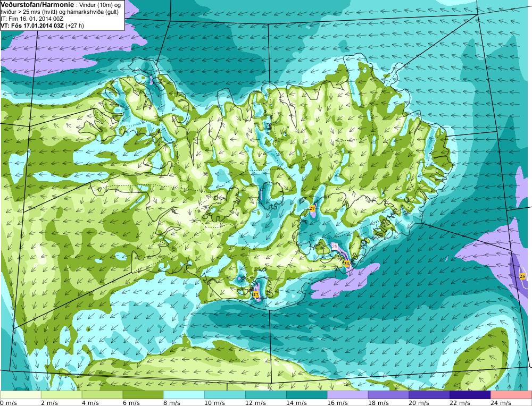Click the '6 m/s' legend label
The width and height of the screenshot is (532, 406).
(x=131, y=403)
